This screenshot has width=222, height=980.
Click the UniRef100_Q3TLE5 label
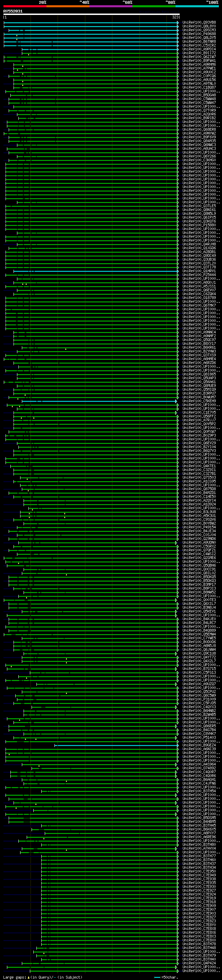(x=199, y=206)
